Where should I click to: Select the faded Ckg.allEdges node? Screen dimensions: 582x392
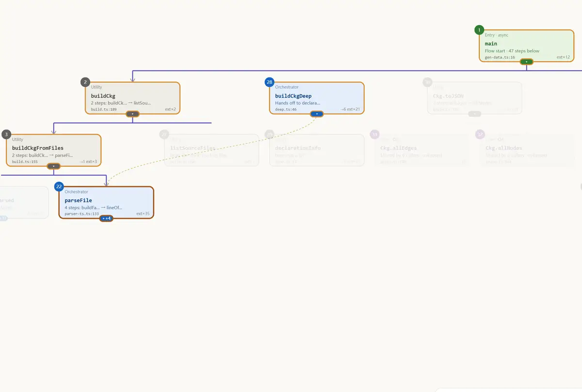(x=422, y=150)
